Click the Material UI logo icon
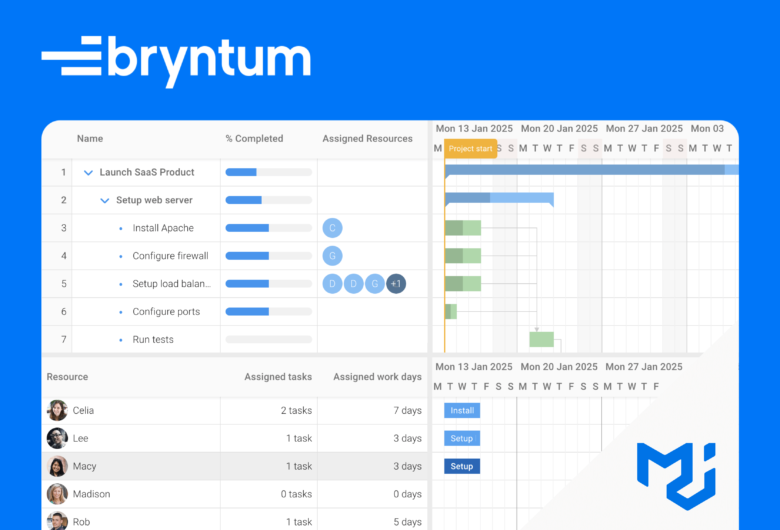 pos(676,476)
